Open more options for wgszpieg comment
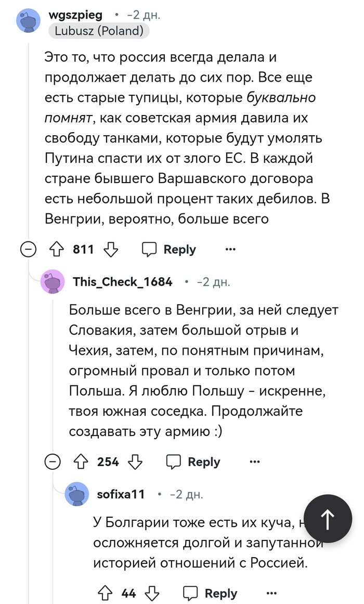 [x=230, y=250]
